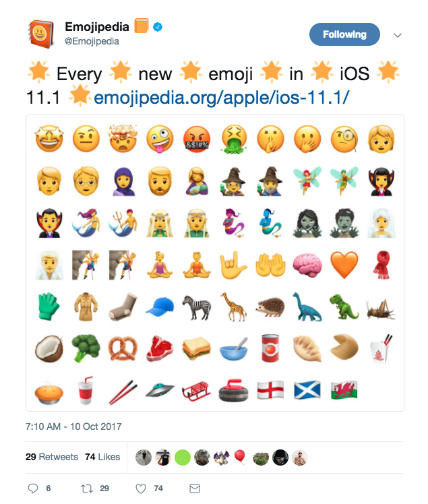Toggle the Following button
428x504 pixels.
[344, 34]
